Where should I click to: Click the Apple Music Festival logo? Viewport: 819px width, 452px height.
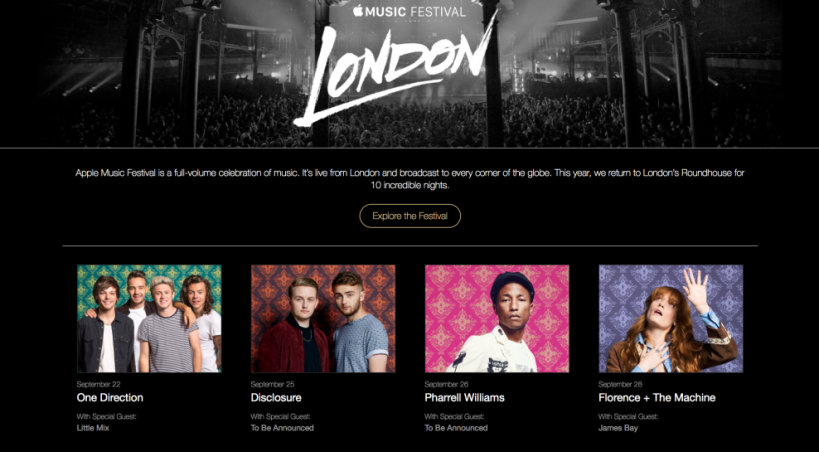(408, 12)
